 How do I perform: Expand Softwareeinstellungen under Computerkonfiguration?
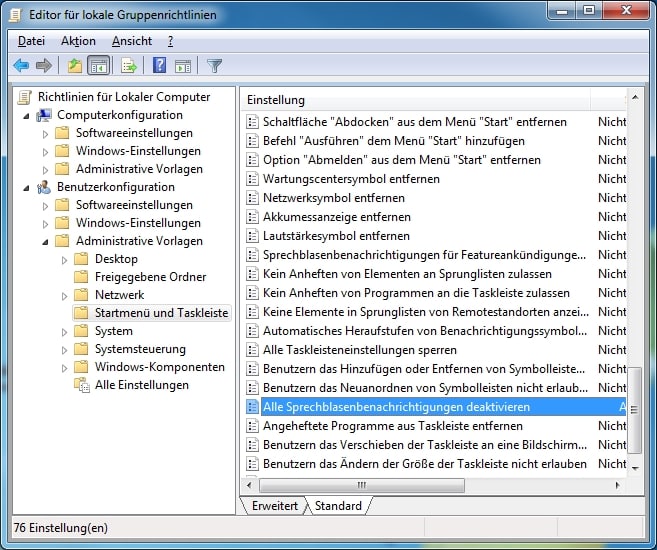coord(45,134)
